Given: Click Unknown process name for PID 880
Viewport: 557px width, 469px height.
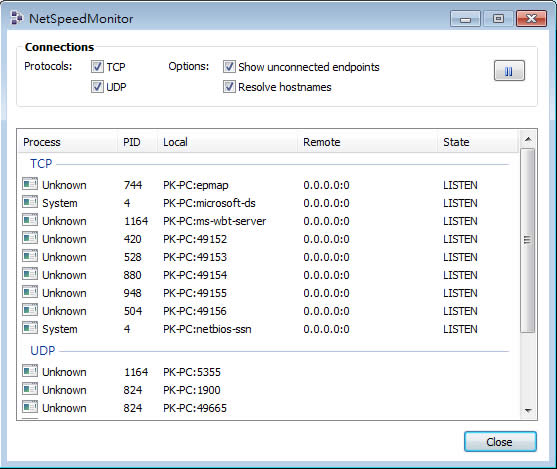Looking at the screenshot, I should pos(64,275).
